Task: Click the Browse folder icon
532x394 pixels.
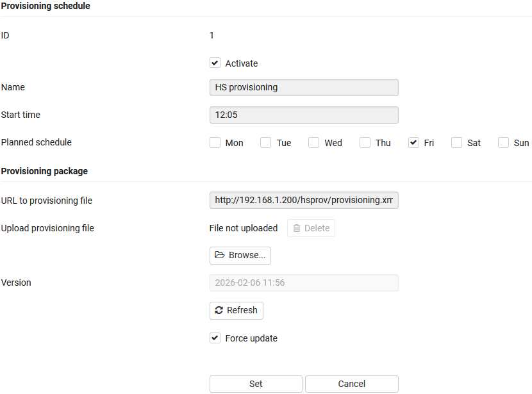Action: point(220,255)
